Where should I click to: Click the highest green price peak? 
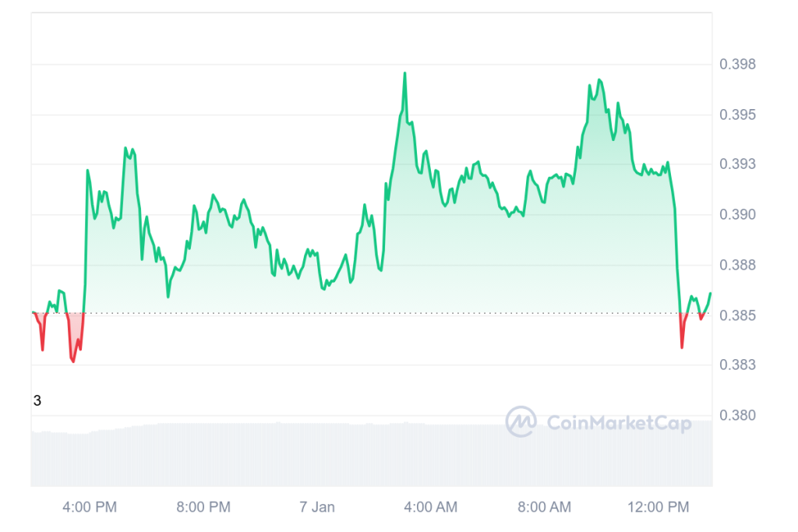[x=404, y=74]
